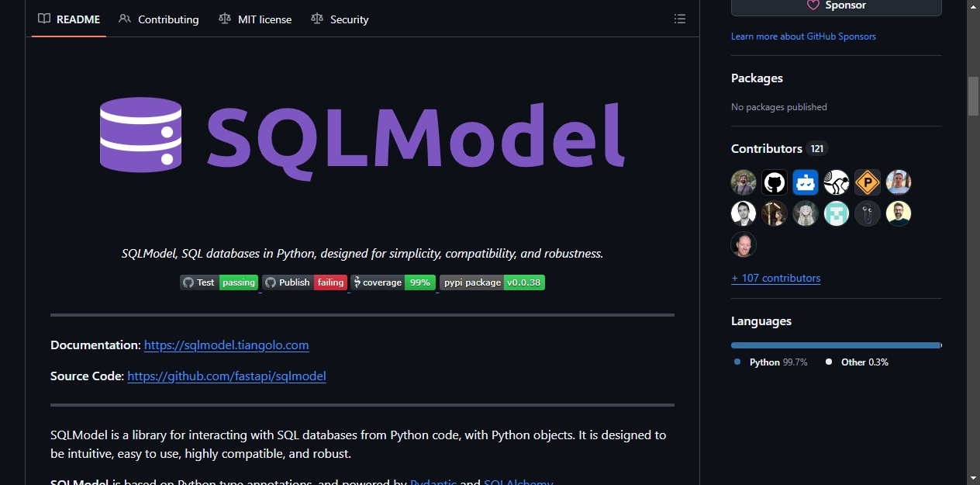Click the page scrollbar down arrow

[x=973, y=478]
